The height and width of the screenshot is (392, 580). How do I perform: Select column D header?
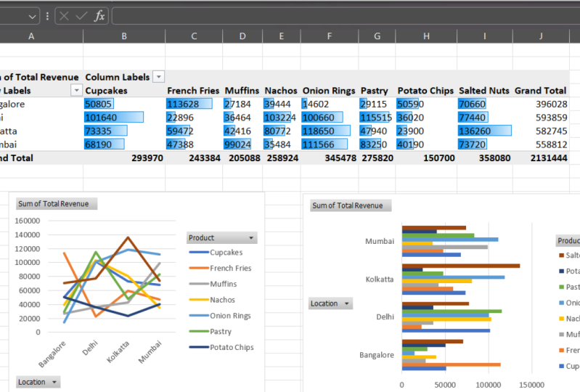tap(242, 36)
